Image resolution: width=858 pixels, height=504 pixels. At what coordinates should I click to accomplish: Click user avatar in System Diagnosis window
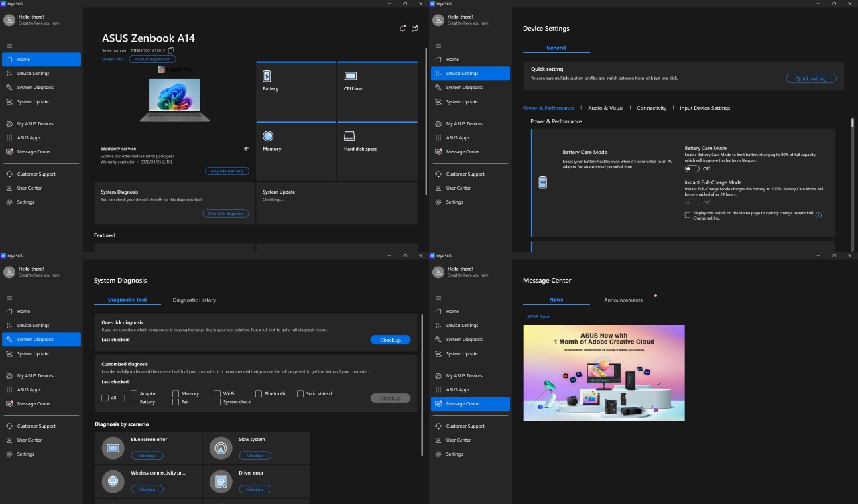coord(9,272)
